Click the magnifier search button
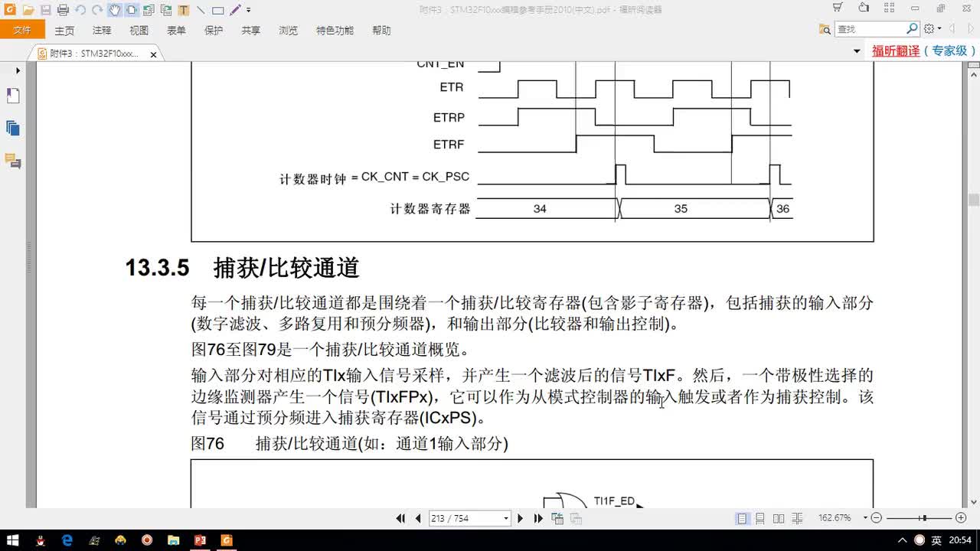The height and width of the screenshot is (551, 980). click(912, 28)
